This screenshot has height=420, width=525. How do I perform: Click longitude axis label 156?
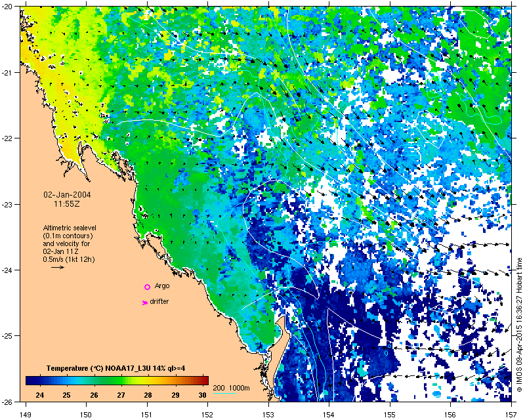click(451, 414)
